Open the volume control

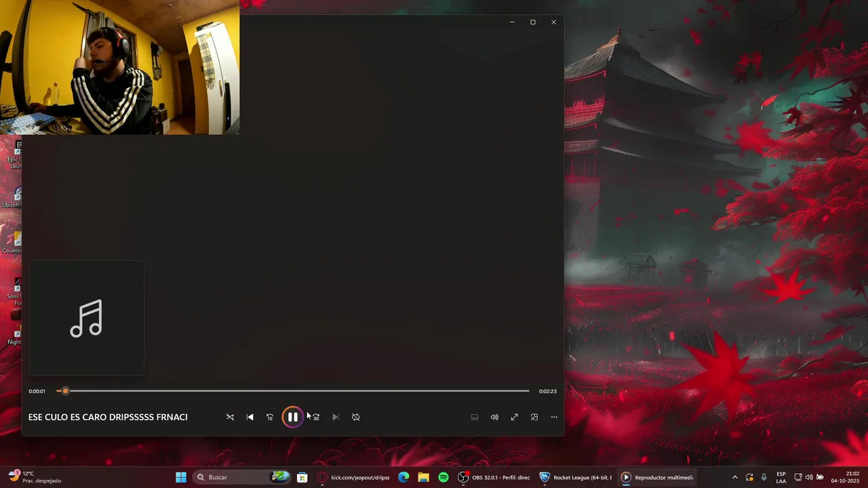tap(494, 417)
